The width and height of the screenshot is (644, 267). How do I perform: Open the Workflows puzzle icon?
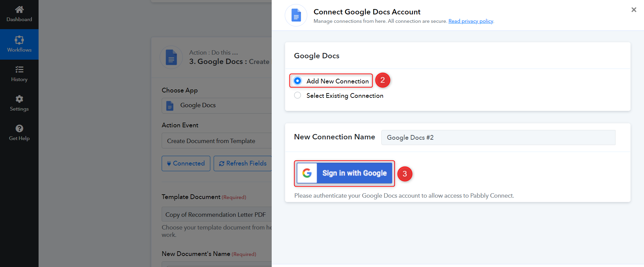pos(19,40)
